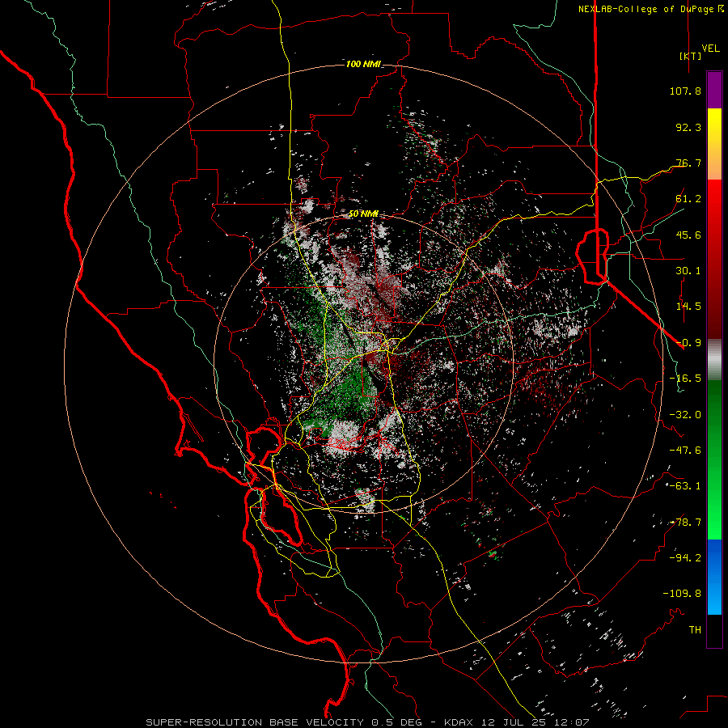Click the -32.0 velocity scale value
728x728 pixels.
[x=685, y=415]
